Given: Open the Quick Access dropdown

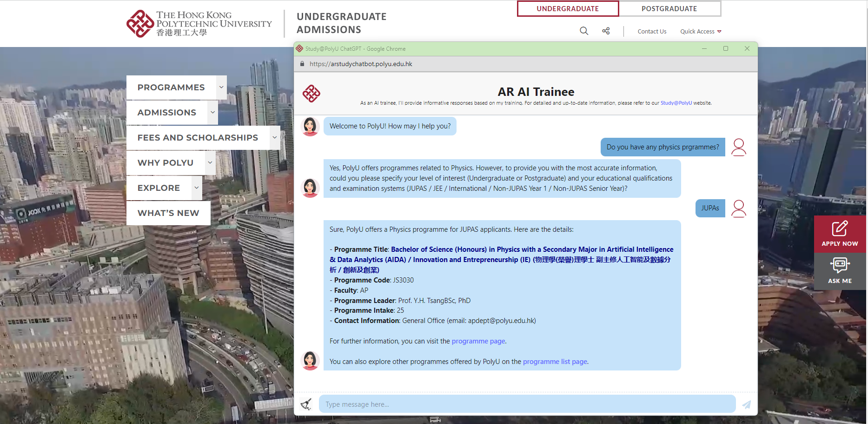Looking at the screenshot, I should (701, 32).
